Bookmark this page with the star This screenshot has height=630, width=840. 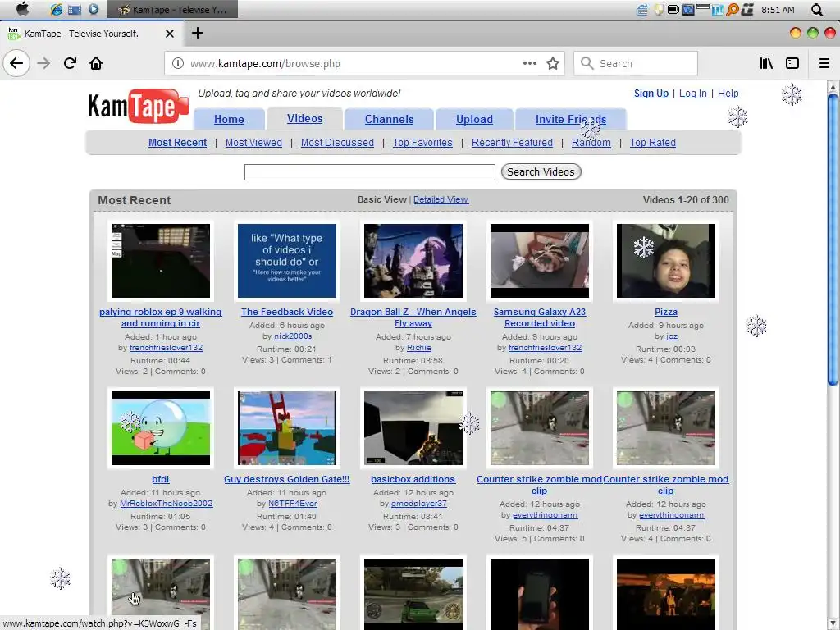553,64
